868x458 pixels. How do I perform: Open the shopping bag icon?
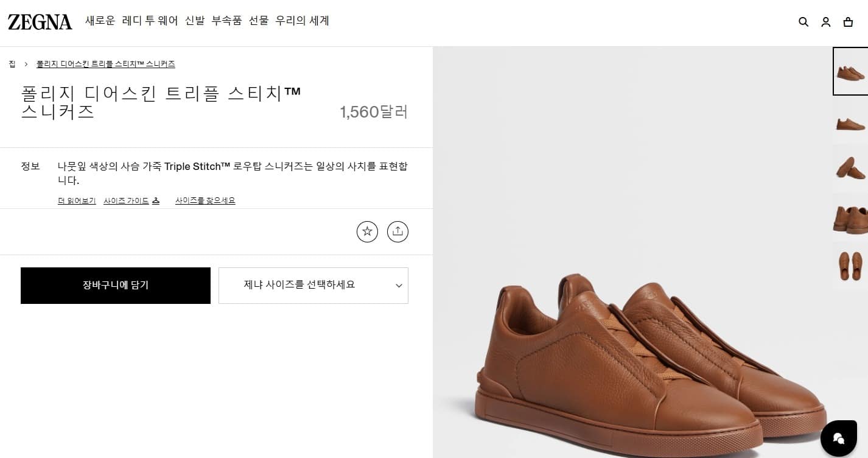848,22
